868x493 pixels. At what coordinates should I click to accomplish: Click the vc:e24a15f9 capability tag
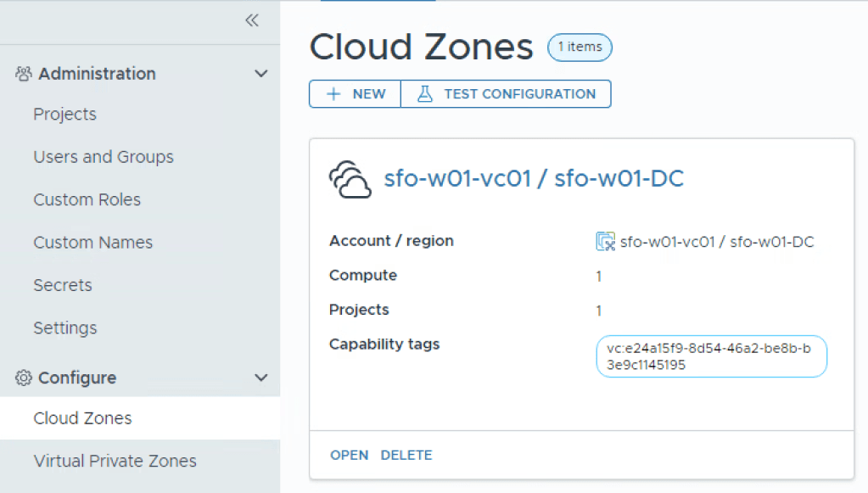[711, 356]
